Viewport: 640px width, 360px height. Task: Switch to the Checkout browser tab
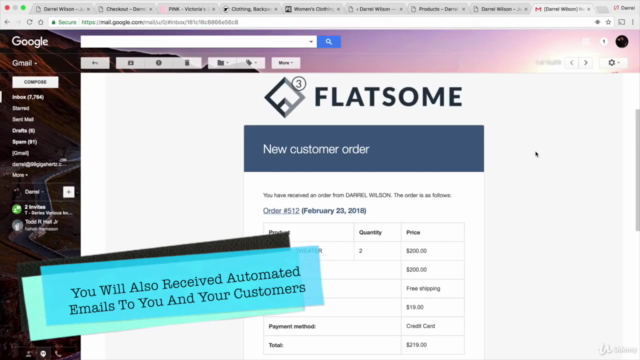(125, 9)
